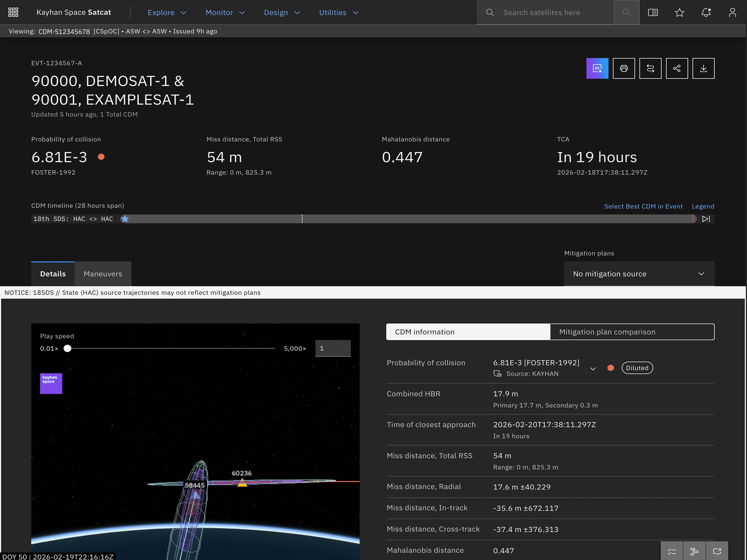This screenshot has width=747, height=560.
Task: Click the compare arrows icon button
Action: [650, 68]
